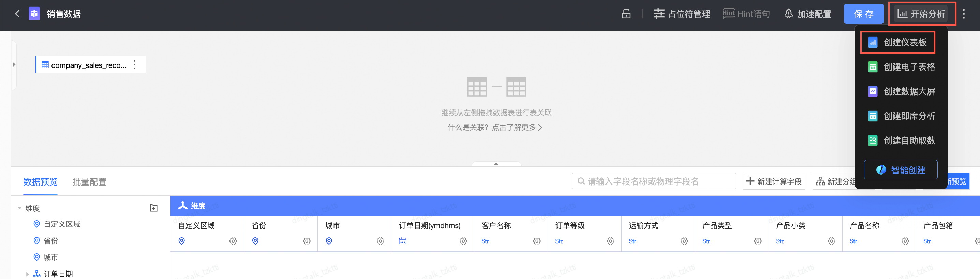This screenshot has height=279, width=980.
Task: Click the hierarchy icon next to 订单日期
Action: (36, 274)
